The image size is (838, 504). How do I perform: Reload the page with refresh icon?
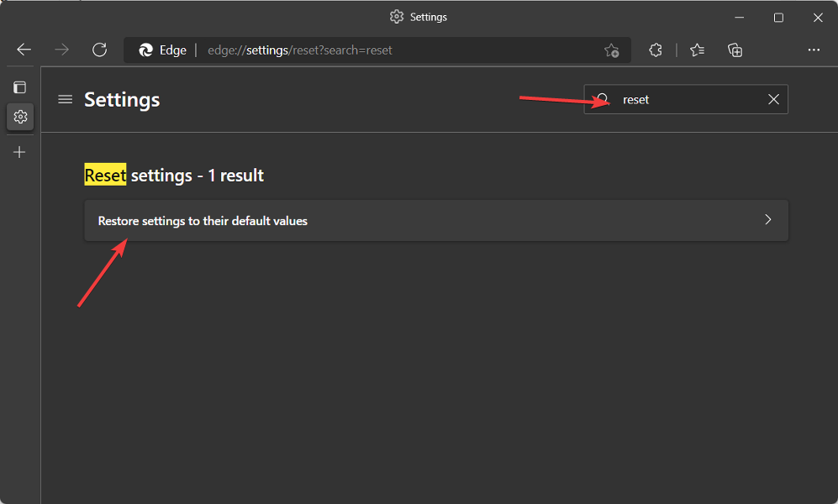(x=99, y=50)
